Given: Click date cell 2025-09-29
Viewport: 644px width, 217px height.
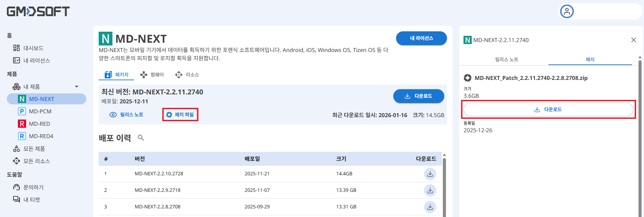Looking at the screenshot, I should tap(257, 207).
